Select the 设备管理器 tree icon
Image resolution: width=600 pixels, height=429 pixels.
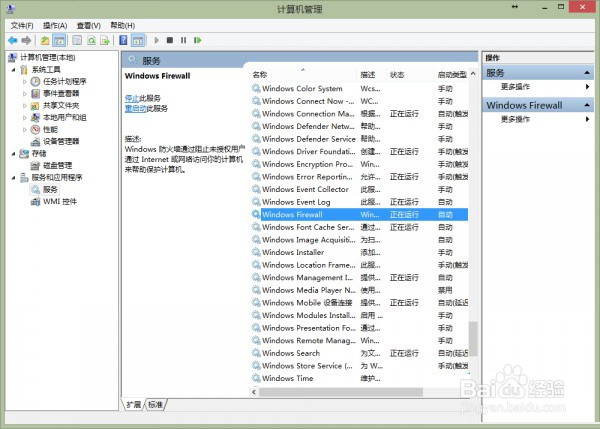[x=35, y=142]
